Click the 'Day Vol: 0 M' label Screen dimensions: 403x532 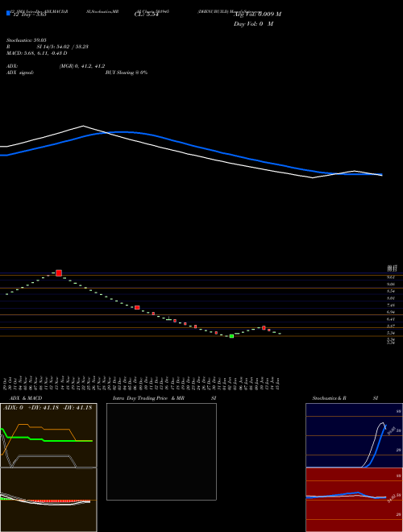[253, 23]
